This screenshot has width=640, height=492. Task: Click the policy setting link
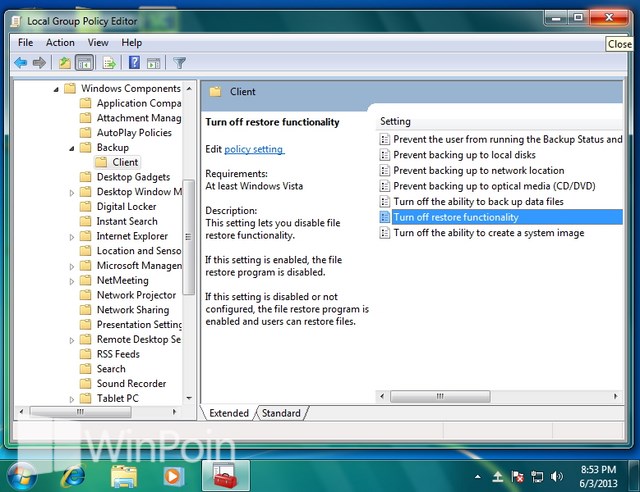[254, 149]
